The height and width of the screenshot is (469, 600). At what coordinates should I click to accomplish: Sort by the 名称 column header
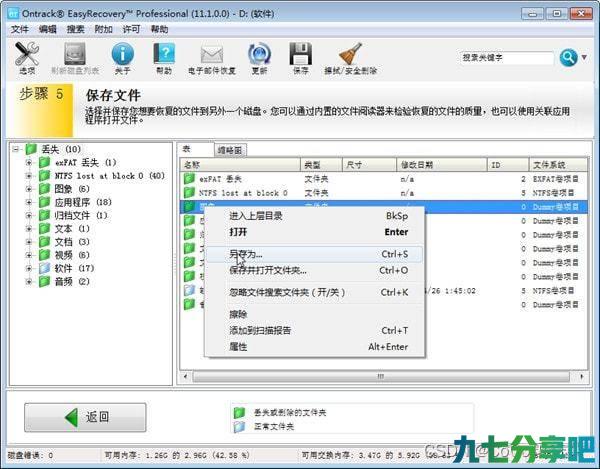(240, 165)
